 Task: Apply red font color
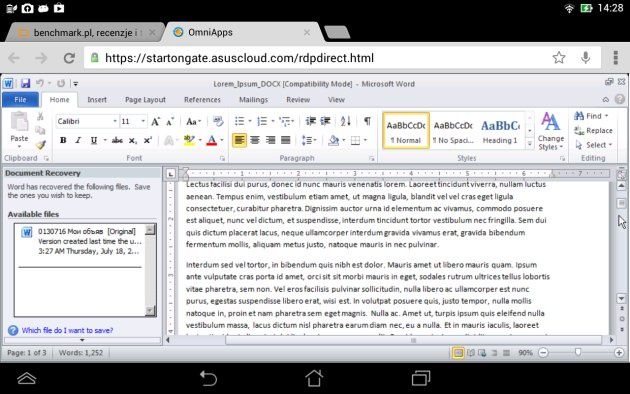211,140
